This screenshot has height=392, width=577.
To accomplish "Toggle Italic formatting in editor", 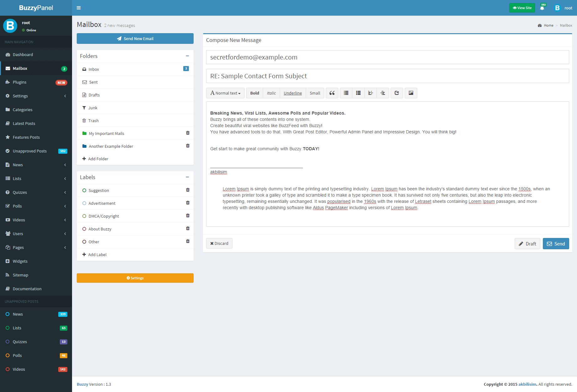I will (x=271, y=93).
